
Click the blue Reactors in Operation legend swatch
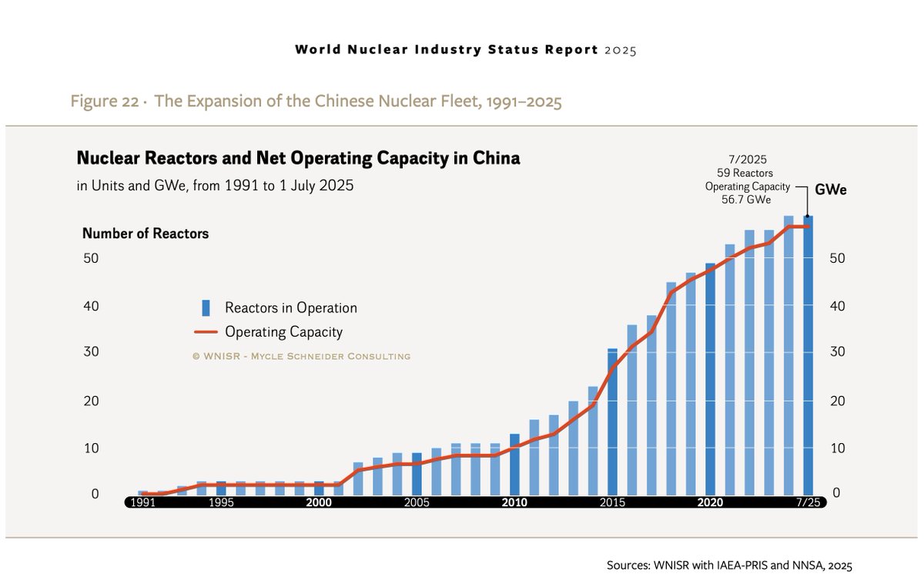point(206,307)
